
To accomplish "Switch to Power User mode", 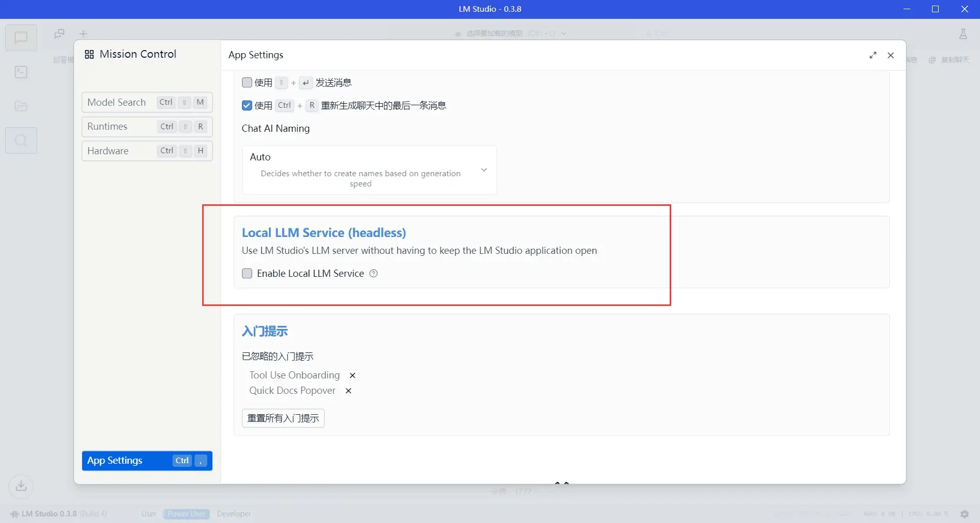I will coord(187,514).
